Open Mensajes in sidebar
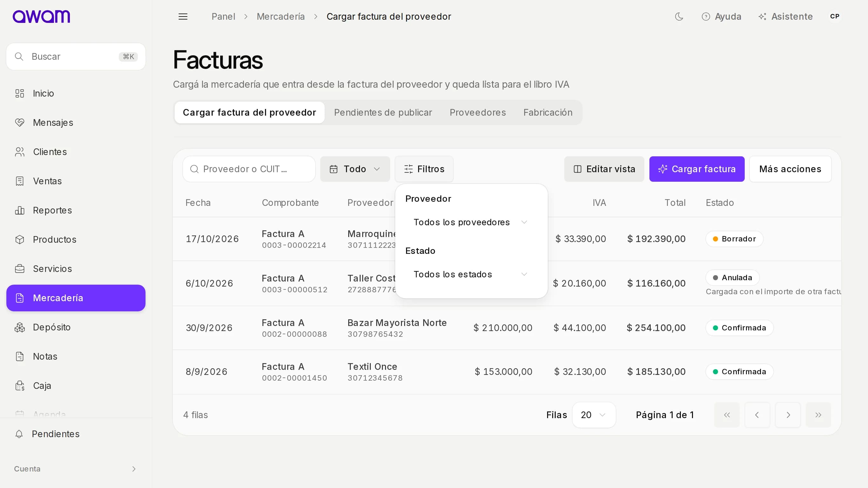The image size is (868, 488). pyautogui.click(x=76, y=123)
